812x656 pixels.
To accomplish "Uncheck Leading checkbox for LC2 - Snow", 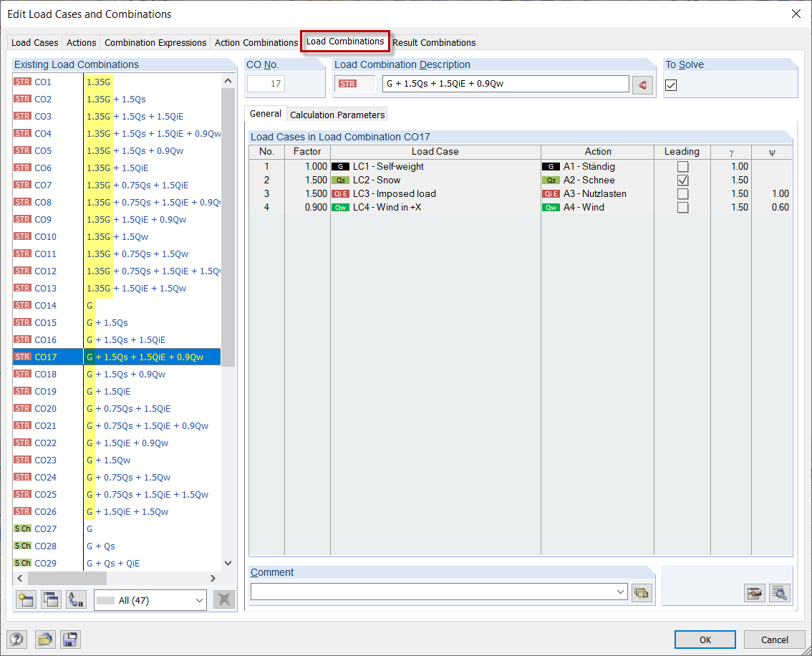I will pos(682,180).
